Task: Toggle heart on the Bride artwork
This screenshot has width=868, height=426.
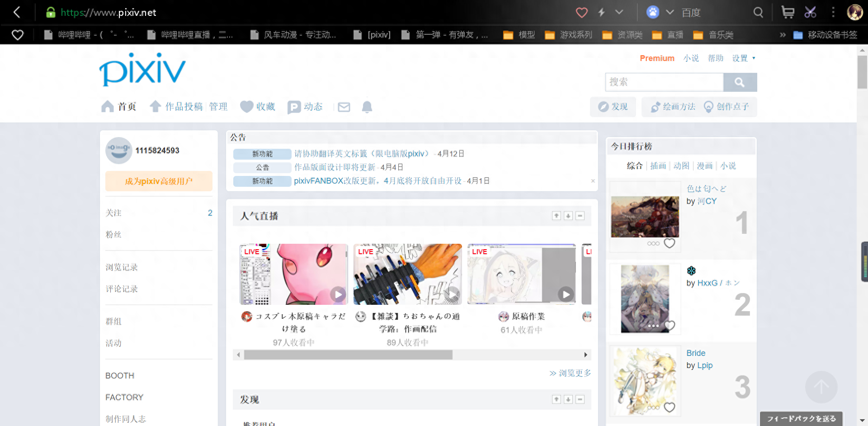Action: click(x=669, y=407)
